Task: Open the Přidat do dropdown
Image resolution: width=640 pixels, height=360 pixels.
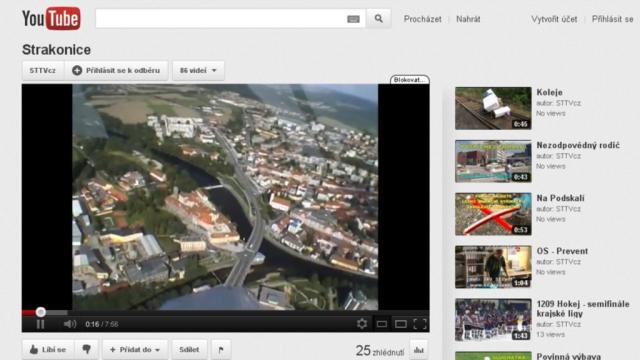Action: pos(135,349)
